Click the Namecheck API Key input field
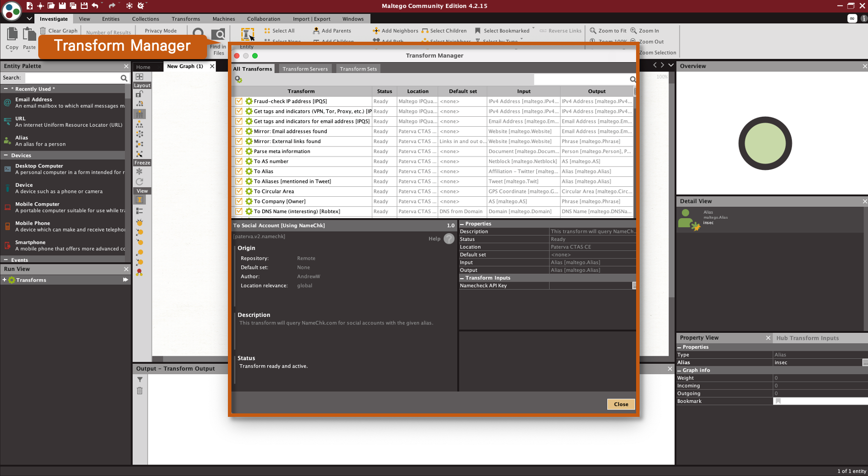868x476 pixels. [590, 286]
